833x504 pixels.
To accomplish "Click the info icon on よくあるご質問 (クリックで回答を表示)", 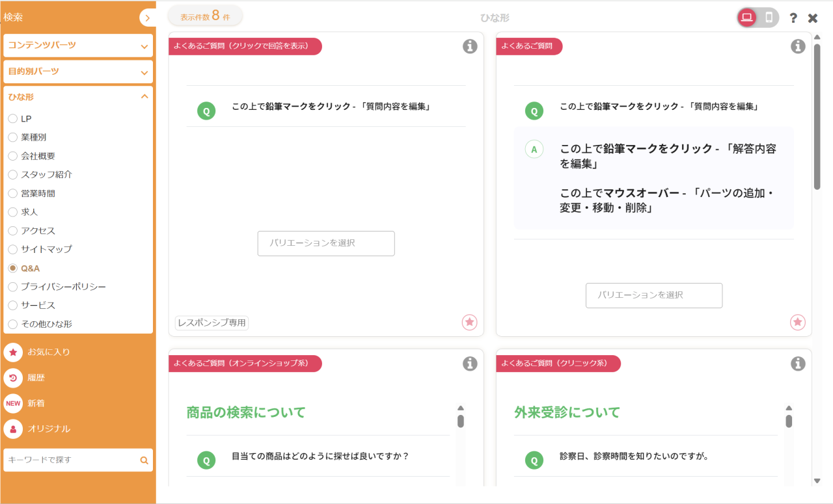I will click(470, 46).
